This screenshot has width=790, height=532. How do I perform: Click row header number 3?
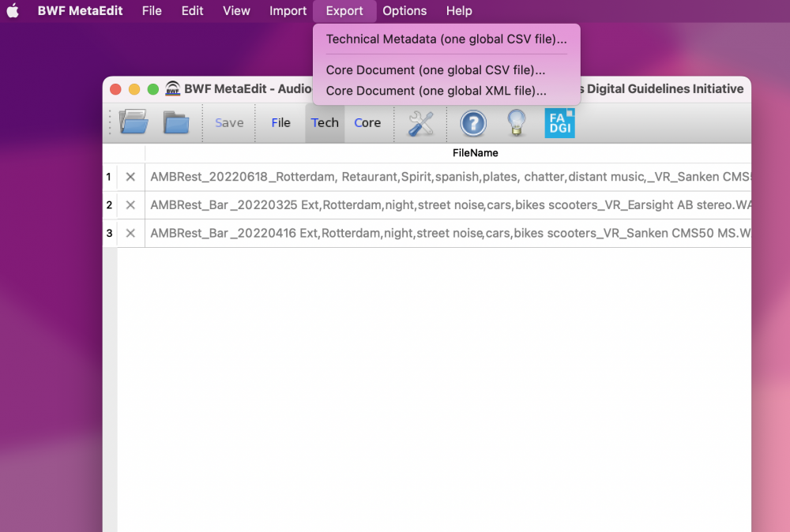click(109, 233)
